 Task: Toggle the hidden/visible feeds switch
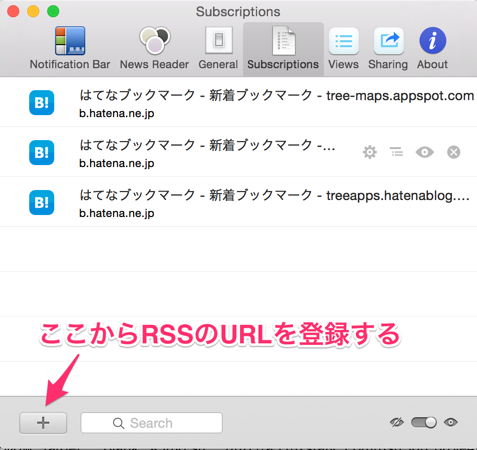click(424, 422)
